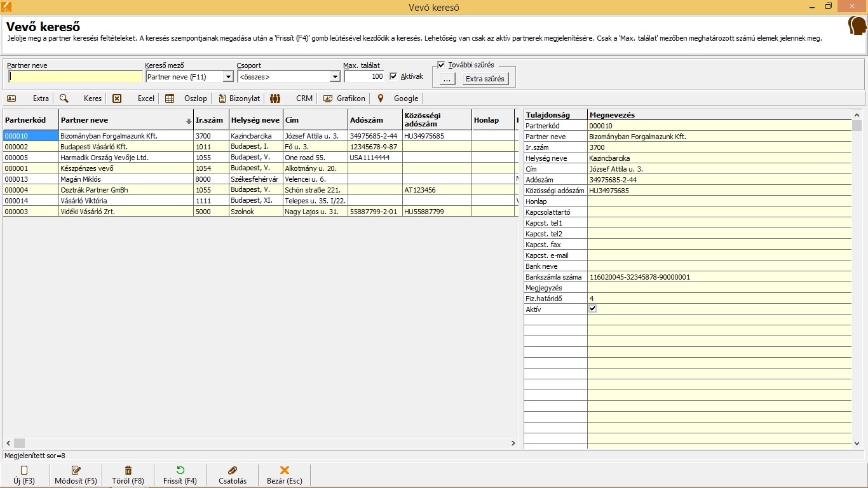Viewport: 868px width, 488px height.
Task: Open Google map pin location
Action: point(381,98)
